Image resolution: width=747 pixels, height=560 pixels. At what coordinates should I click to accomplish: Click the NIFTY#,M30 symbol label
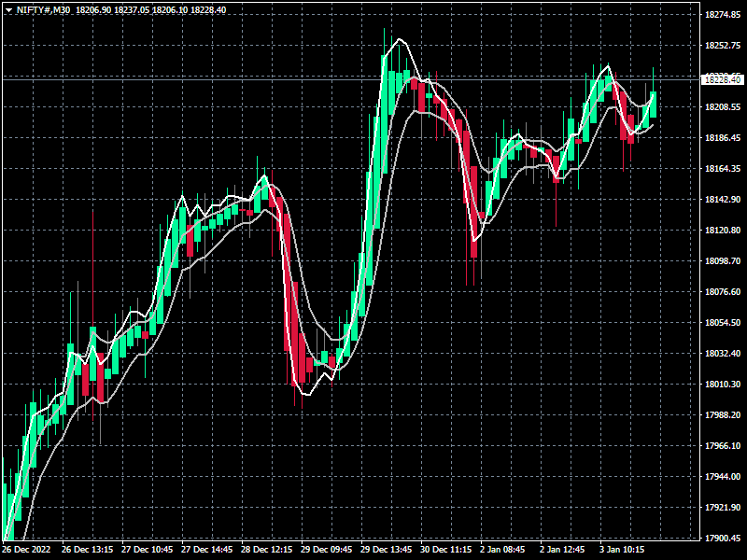pos(43,10)
